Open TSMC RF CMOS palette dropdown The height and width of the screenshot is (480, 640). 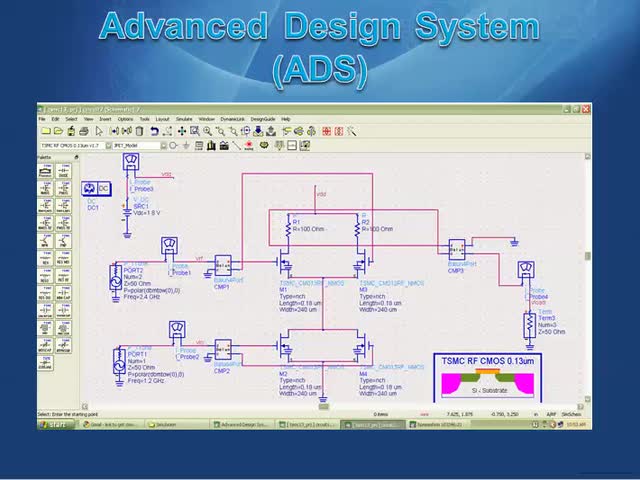[109, 145]
